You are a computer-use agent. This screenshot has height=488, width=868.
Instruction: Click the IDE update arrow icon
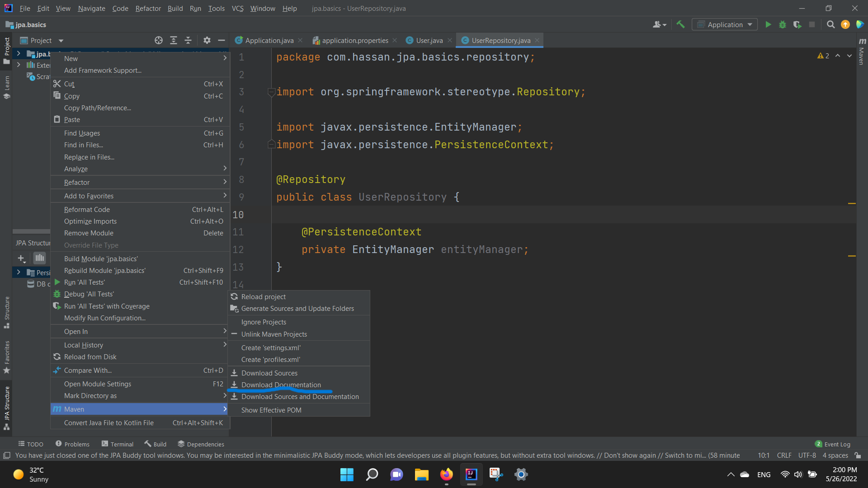845,25
